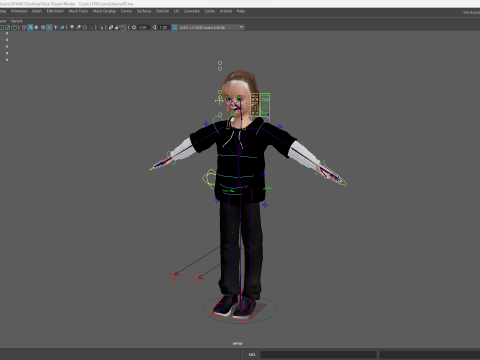Toggle the highlighted X-Ray Joints icon
The width and height of the screenshot is (480, 360).
pyautogui.click(x=123, y=27)
